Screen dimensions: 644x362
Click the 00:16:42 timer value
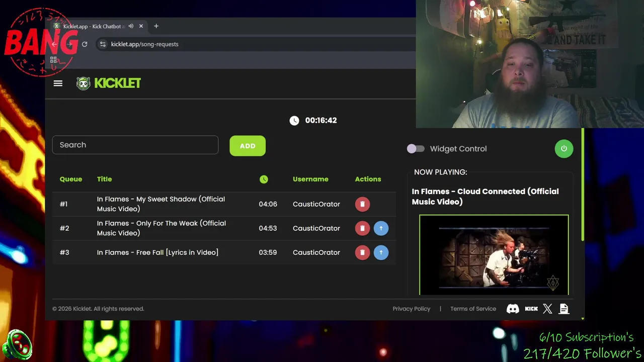(321, 120)
